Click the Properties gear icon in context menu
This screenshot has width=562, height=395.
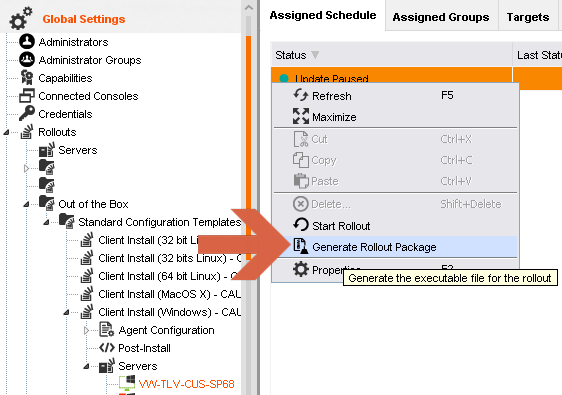[301, 269]
